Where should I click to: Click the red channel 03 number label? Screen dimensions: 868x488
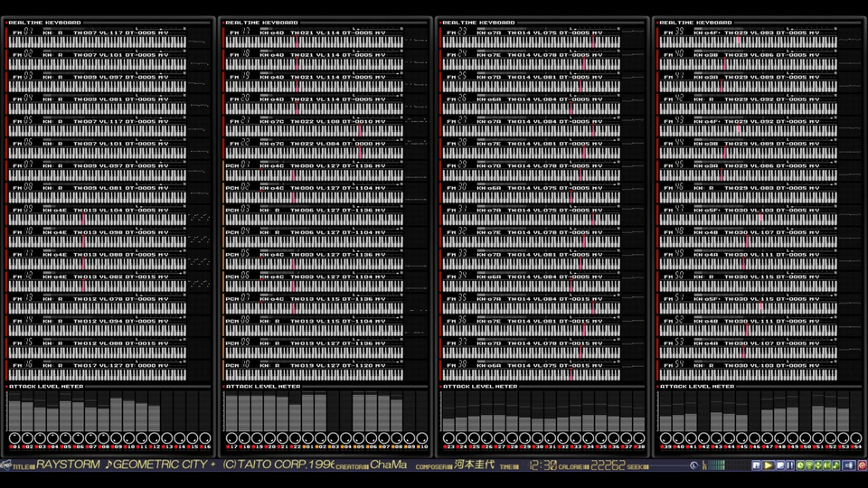pyautogui.click(x=41, y=446)
